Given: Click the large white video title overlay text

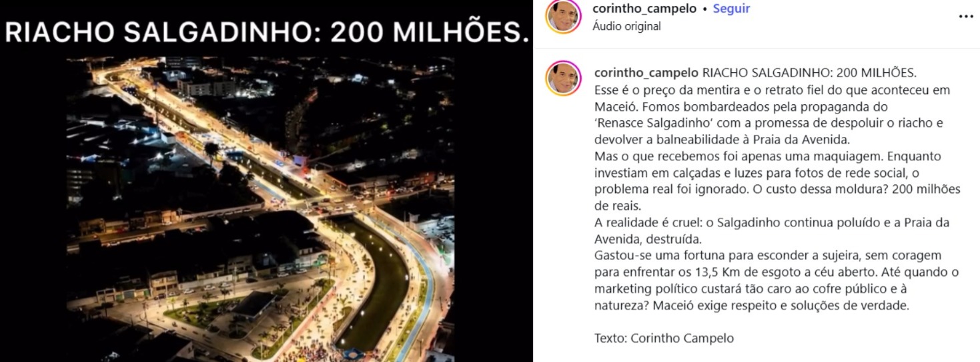Looking at the screenshot, I should [x=266, y=33].
